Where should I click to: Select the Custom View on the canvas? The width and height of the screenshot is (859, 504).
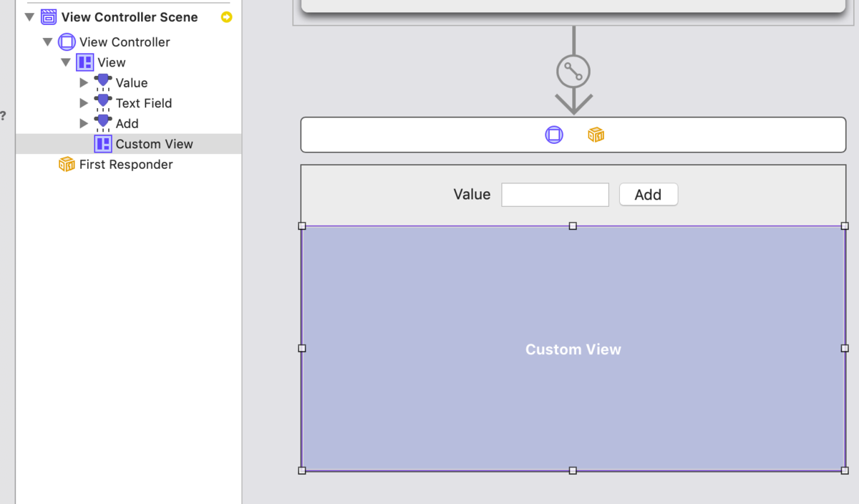pos(573,349)
